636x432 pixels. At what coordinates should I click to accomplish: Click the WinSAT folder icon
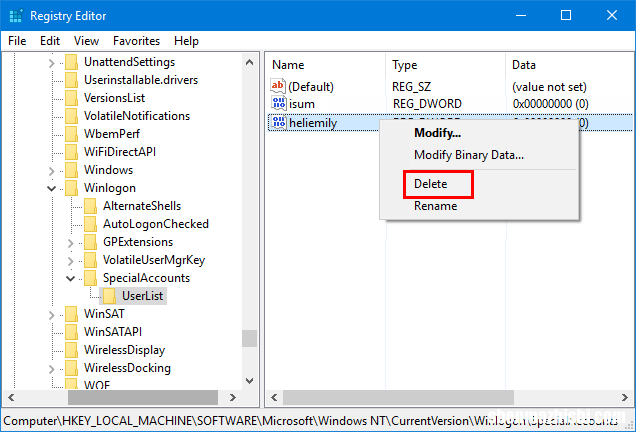[71, 314]
